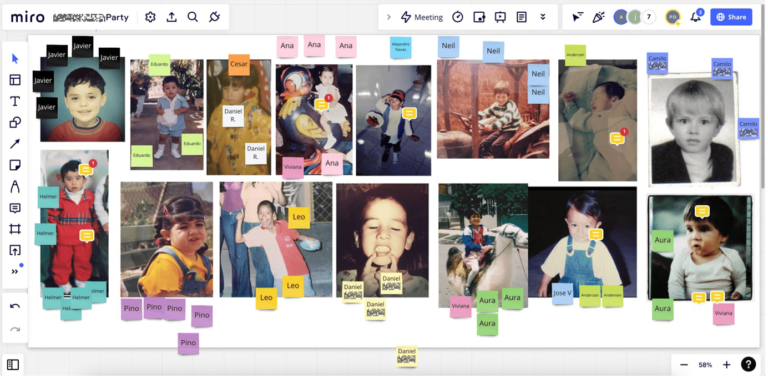
Task: Select the Connection line arrow tool
Action: 15,144
